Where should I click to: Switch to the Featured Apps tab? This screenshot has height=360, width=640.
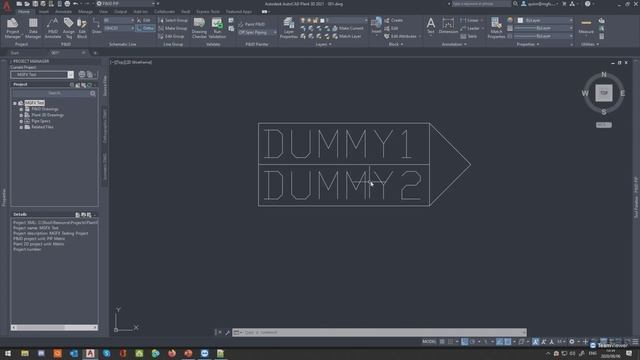239,12
